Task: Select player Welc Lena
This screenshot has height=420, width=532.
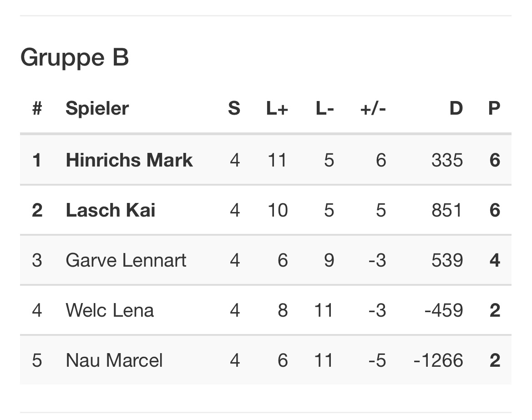Action: pyautogui.click(x=110, y=310)
